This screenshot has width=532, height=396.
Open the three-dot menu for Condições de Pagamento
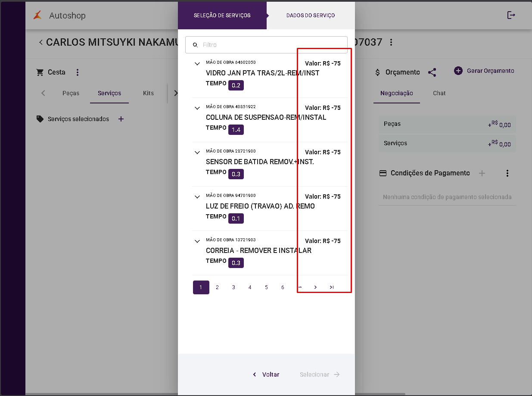pos(507,173)
